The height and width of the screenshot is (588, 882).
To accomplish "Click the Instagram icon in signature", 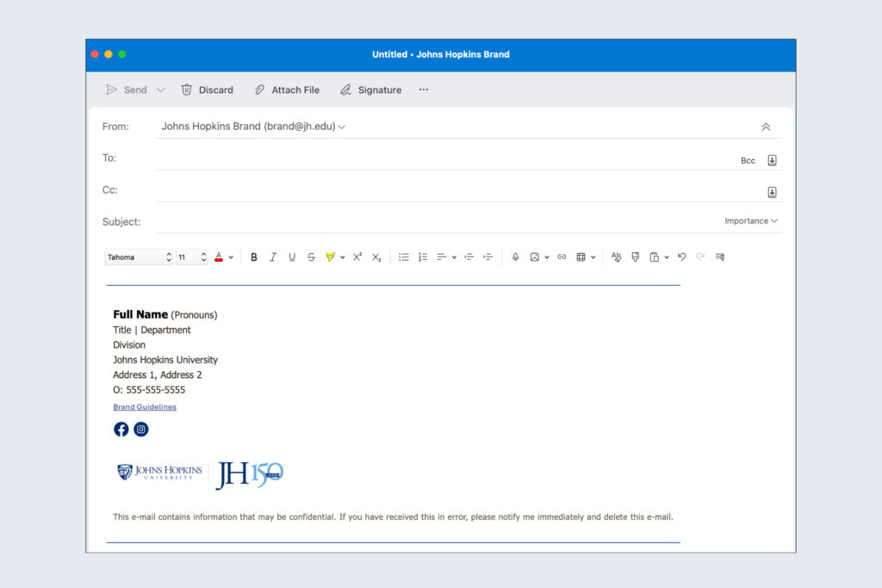I will pos(141,430).
